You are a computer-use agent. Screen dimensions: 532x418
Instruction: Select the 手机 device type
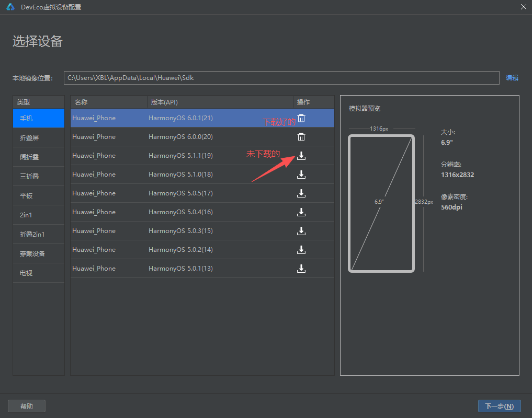[x=39, y=118]
